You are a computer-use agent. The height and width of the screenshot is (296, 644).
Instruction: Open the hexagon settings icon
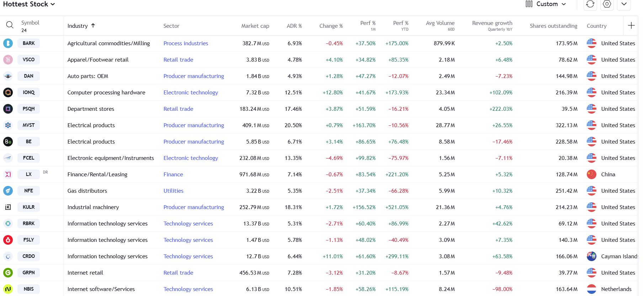pos(607,4)
